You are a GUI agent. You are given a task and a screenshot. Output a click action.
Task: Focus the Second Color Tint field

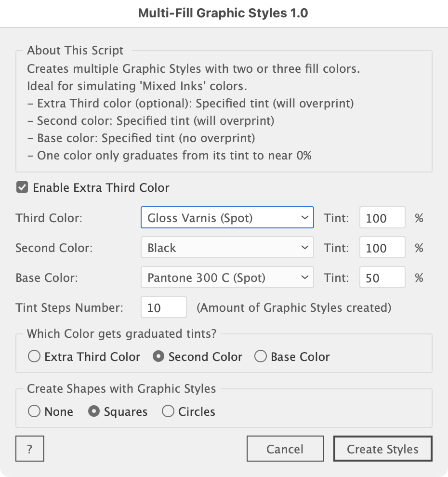pyautogui.click(x=382, y=248)
